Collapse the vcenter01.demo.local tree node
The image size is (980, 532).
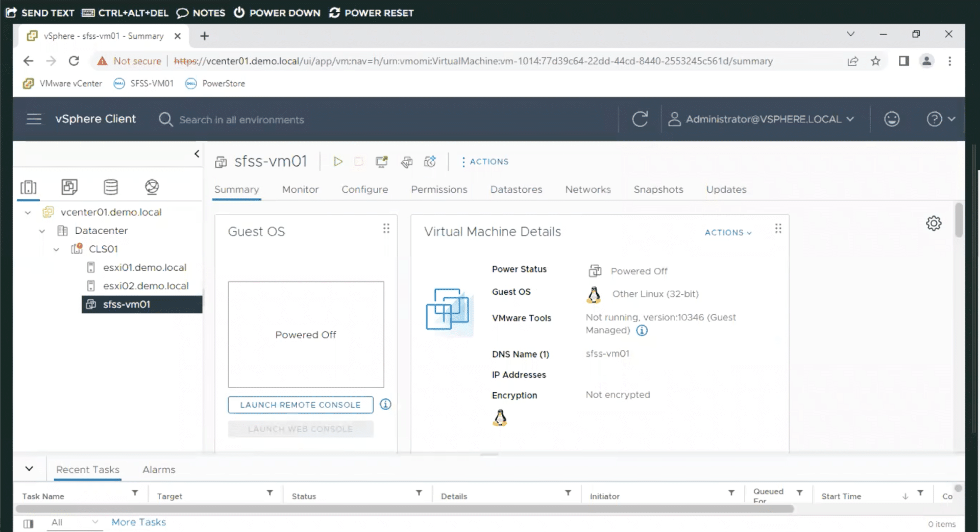28,213
